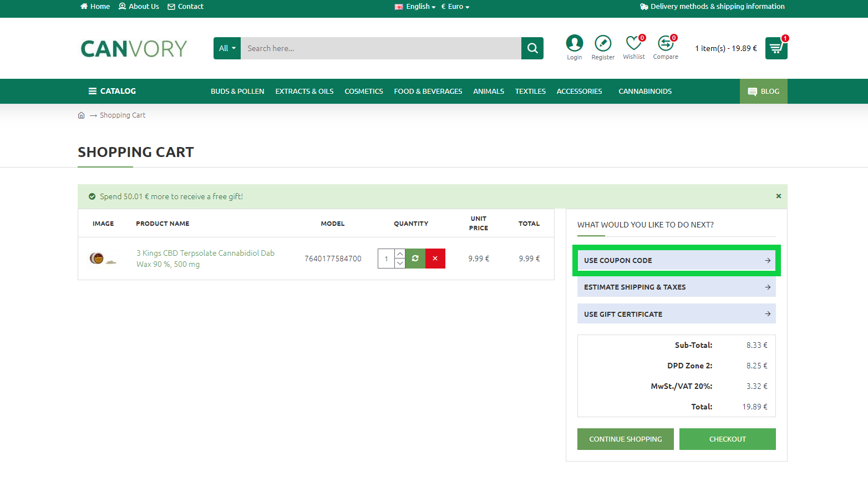
Task: Open the Animals menu
Action: coord(489,92)
